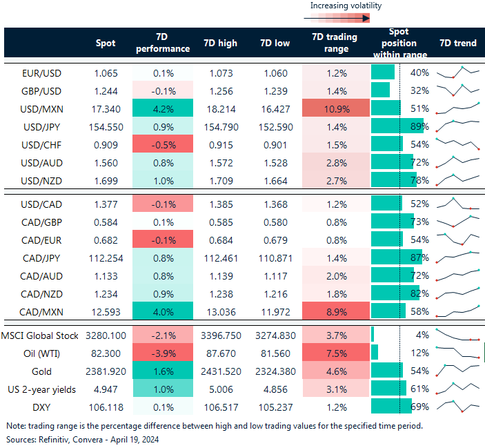This screenshot has height=448, width=485.
Task: Click the EUR/USD 7D trend sparkline
Action: (x=457, y=72)
